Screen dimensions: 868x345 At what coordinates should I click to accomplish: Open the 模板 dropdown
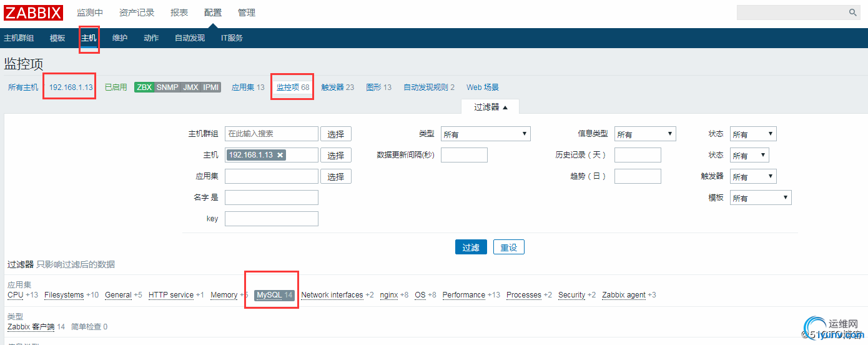pos(761,197)
